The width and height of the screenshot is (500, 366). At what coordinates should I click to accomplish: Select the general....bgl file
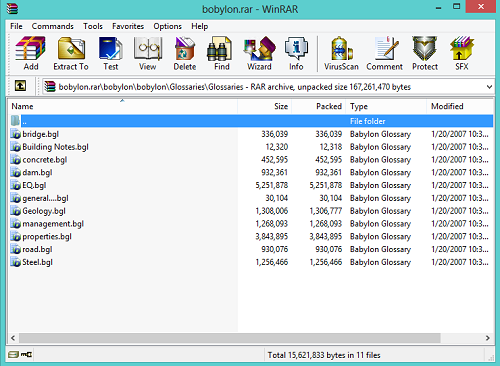[45, 198]
